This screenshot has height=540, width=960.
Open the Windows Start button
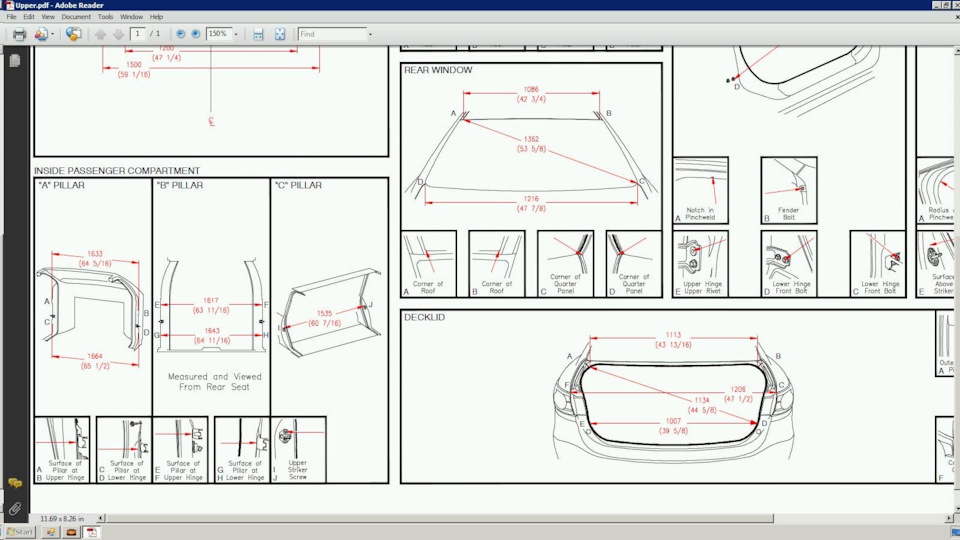20,532
